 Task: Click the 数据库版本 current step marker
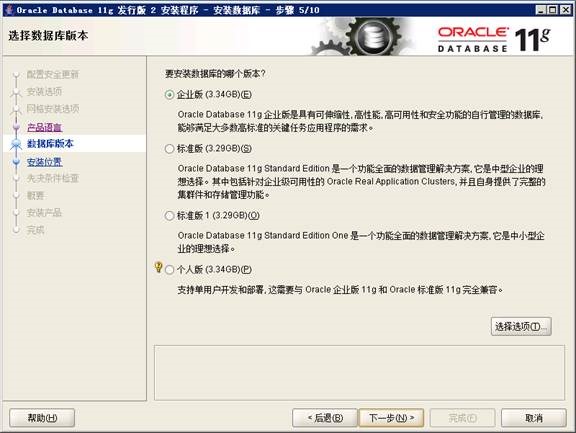[x=16, y=144]
